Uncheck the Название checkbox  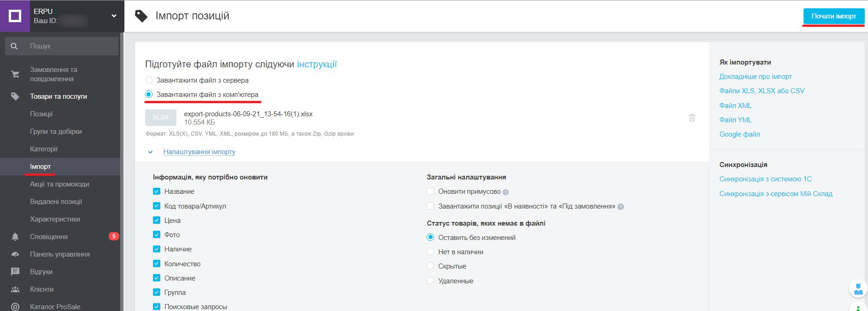[157, 191]
